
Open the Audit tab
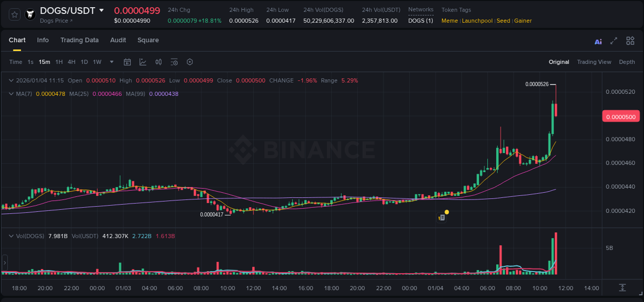(x=118, y=40)
